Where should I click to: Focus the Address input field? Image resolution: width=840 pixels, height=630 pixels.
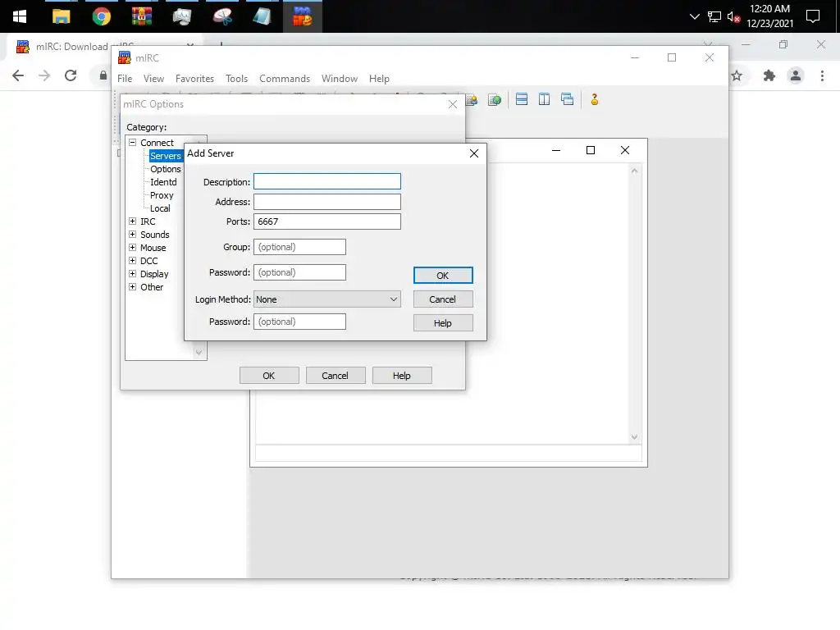tap(326, 202)
